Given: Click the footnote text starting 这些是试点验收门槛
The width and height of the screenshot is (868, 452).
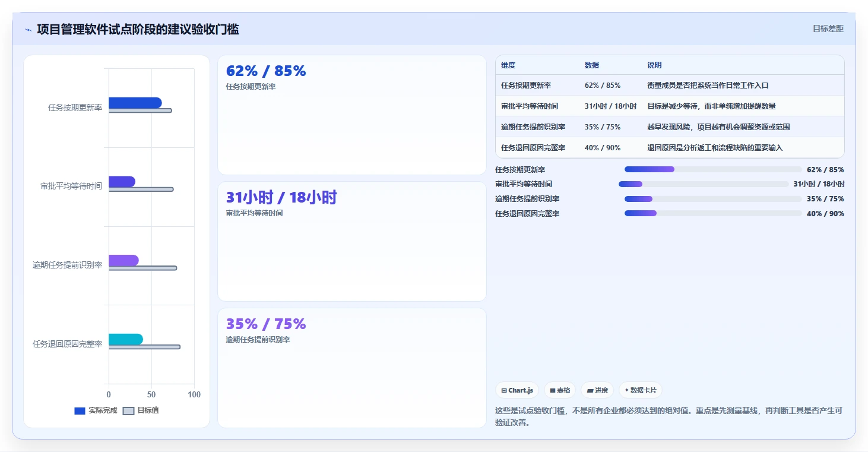Looking at the screenshot, I should tap(669, 416).
